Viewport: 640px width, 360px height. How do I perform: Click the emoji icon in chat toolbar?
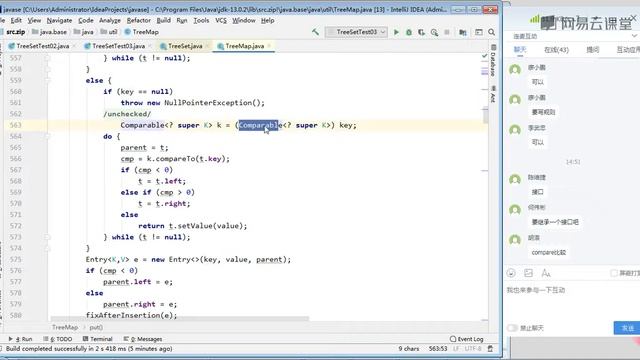tap(511, 273)
